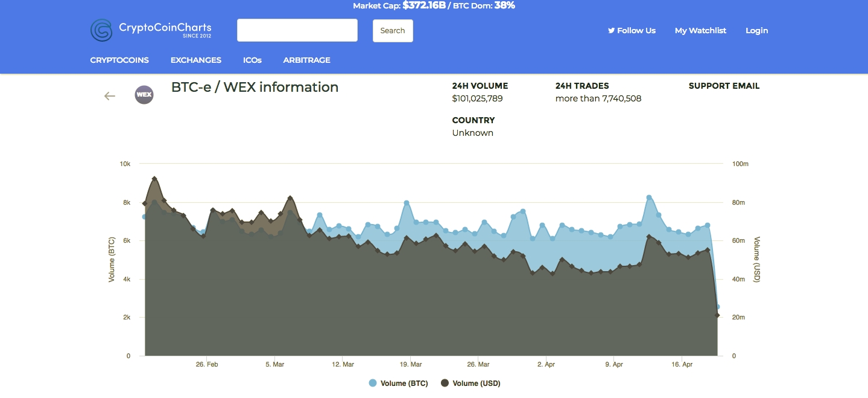Click the 12. Mar axis label

[x=343, y=365]
